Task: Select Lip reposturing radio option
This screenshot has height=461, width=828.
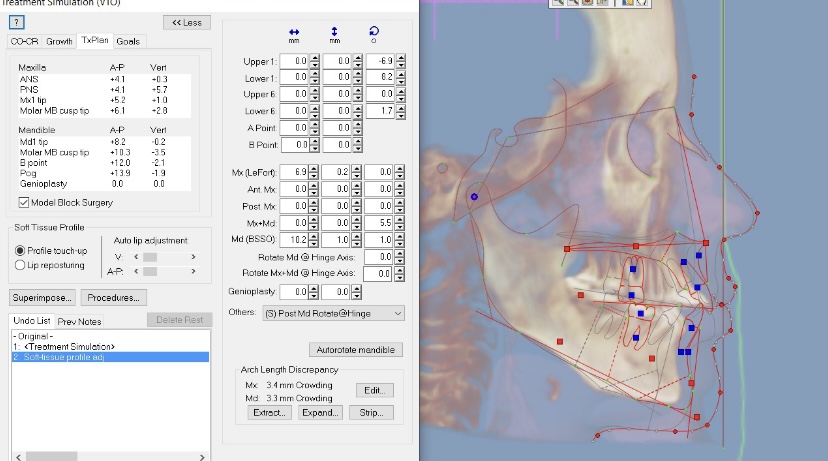Action: [20, 265]
